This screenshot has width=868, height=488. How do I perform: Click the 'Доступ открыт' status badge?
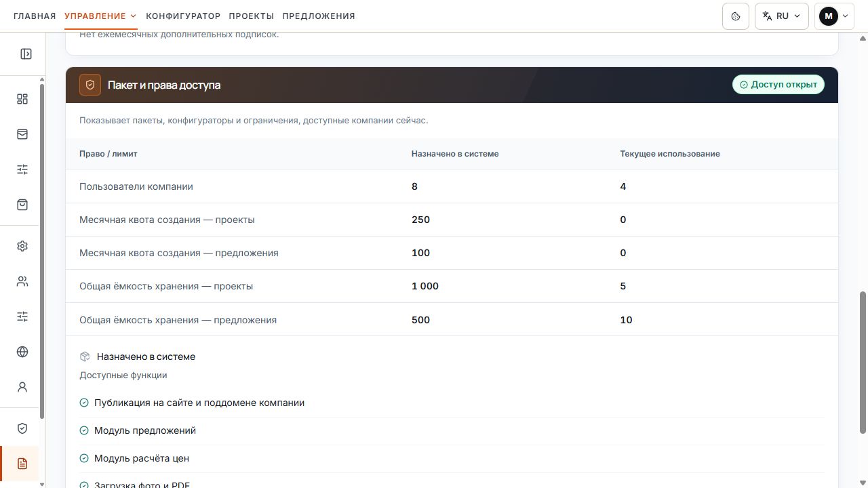coord(778,85)
